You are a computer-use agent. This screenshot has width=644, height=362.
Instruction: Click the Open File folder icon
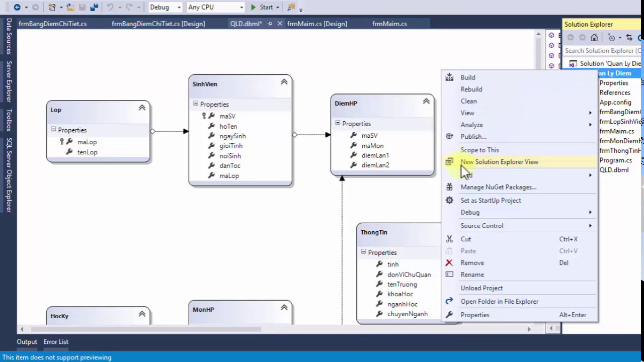pos(70,7)
